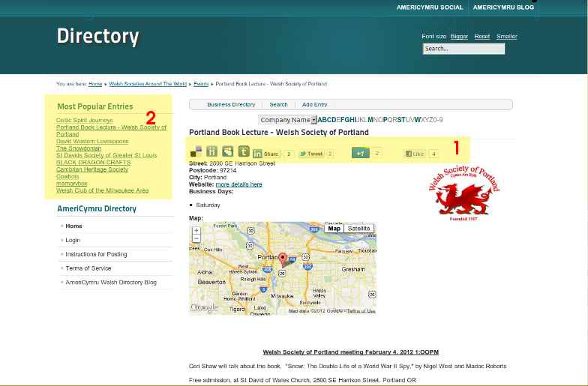Image resolution: width=588 pixels, height=386 pixels.
Task: Click the LinkedIn Share button
Action: pos(265,154)
